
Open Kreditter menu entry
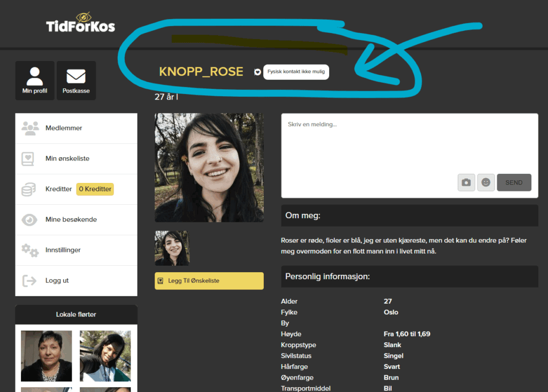(x=76, y=189)
